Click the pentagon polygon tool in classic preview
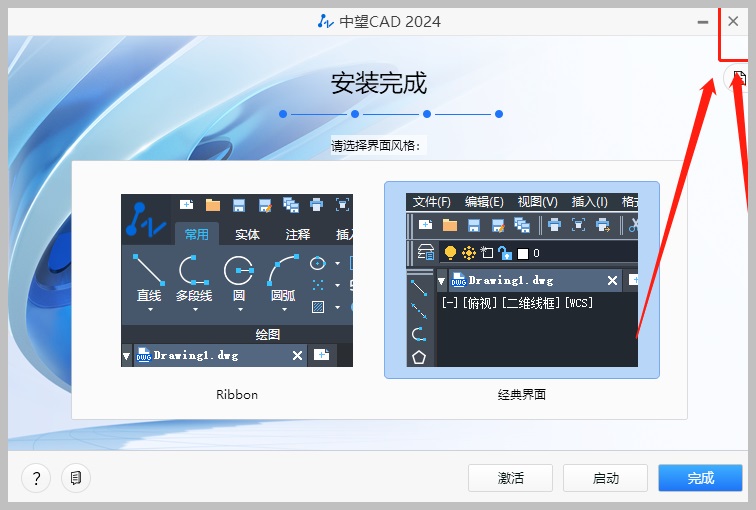756x510 pixels. pyautogui.click(x=419, y=357)
